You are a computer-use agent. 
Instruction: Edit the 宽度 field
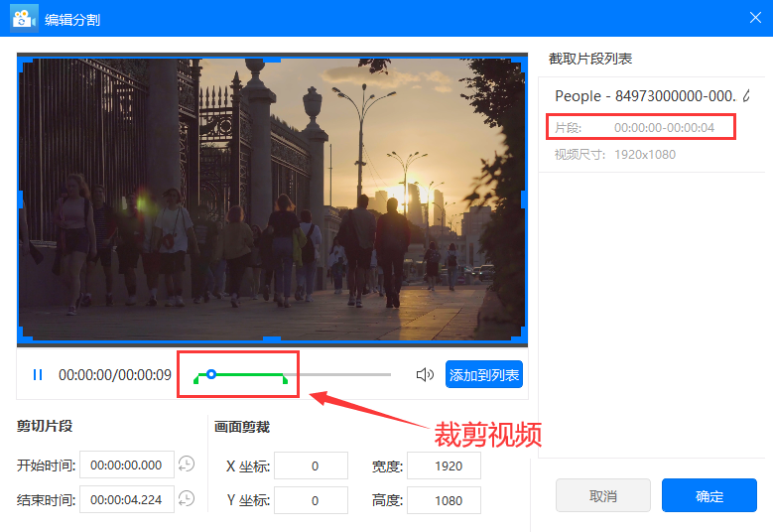click(444, 465)
